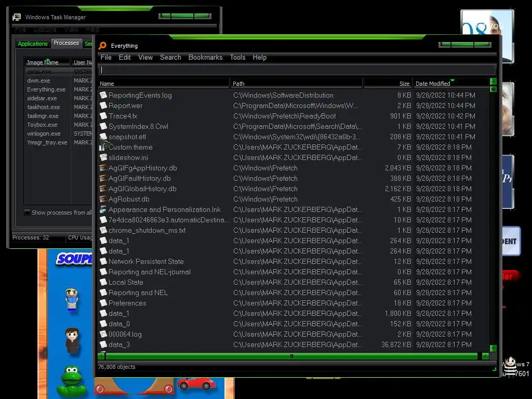Screen dimensions: 532x399
Task: Click the 76,808 objects status bar text
Action: point(117,367)
